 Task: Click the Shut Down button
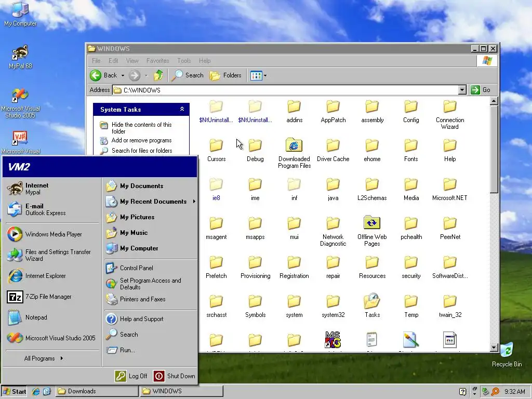(175, 376)
